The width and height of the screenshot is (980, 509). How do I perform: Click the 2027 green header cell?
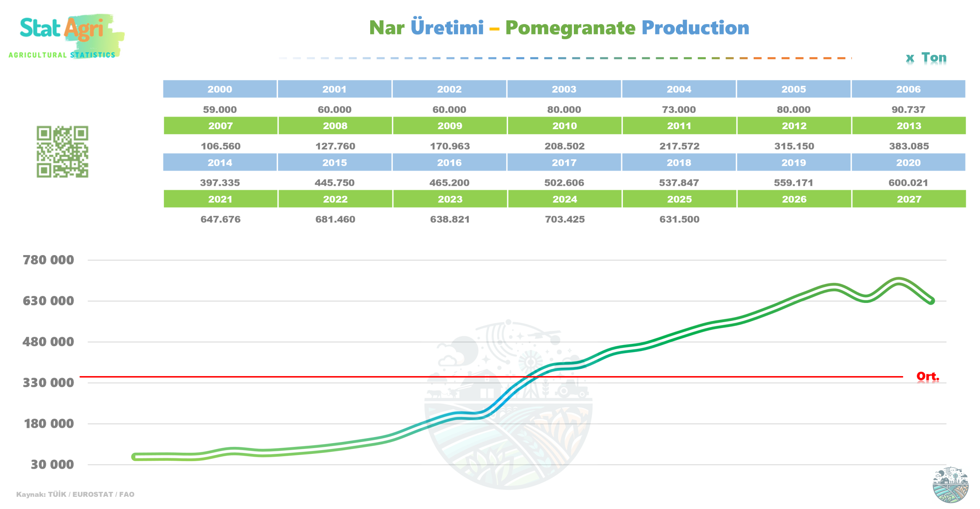coord(908,199)
